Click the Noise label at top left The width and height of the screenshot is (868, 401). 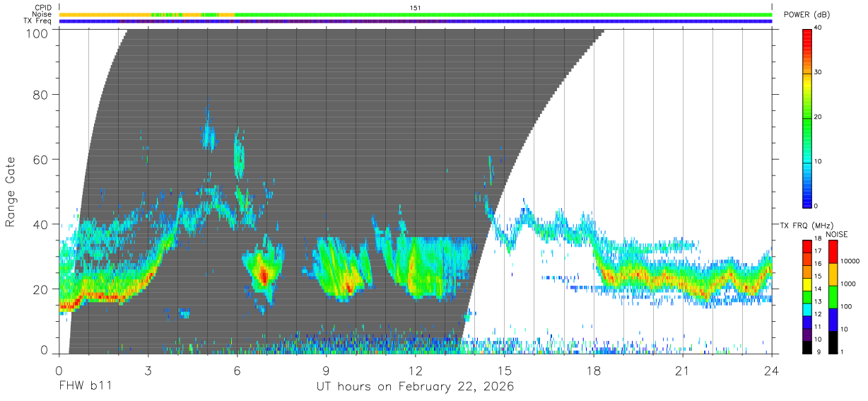[42, 14]
